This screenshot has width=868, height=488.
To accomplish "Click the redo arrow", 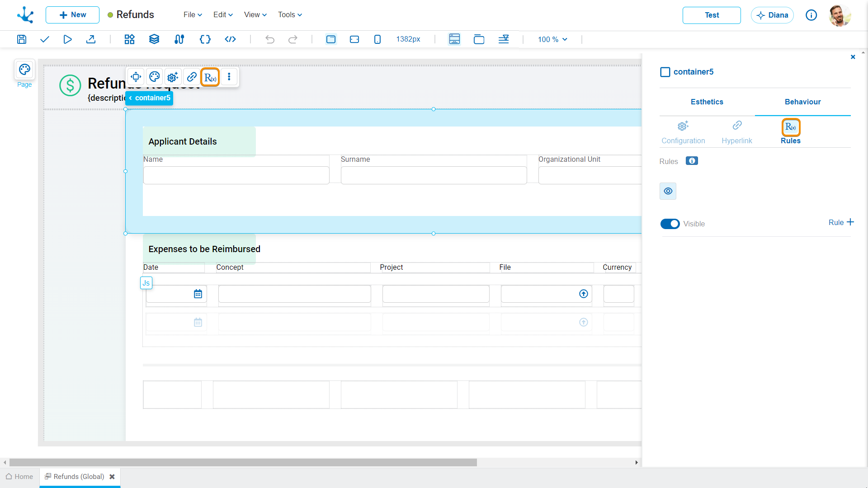I will (293, 39).
